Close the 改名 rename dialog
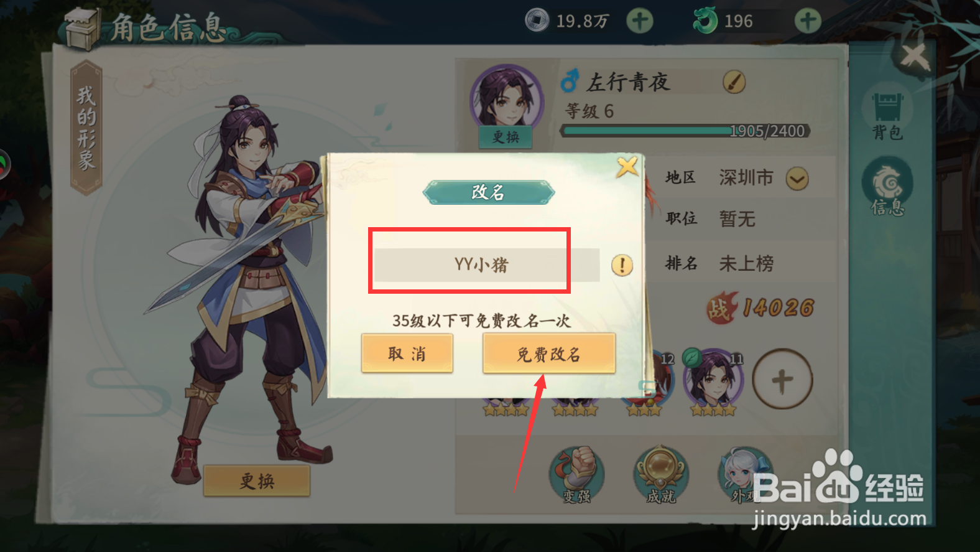The width and height of the screenshot is (980, 552). (627, 167)
